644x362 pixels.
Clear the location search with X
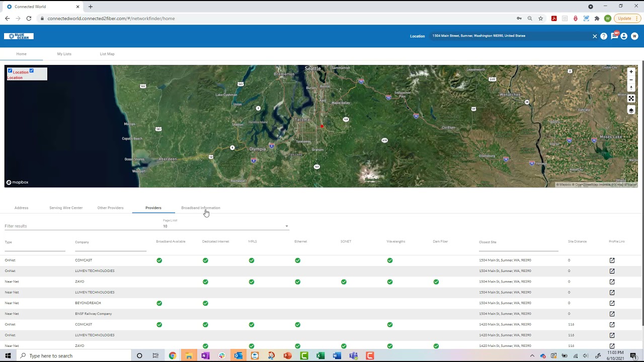click(595, 36)
